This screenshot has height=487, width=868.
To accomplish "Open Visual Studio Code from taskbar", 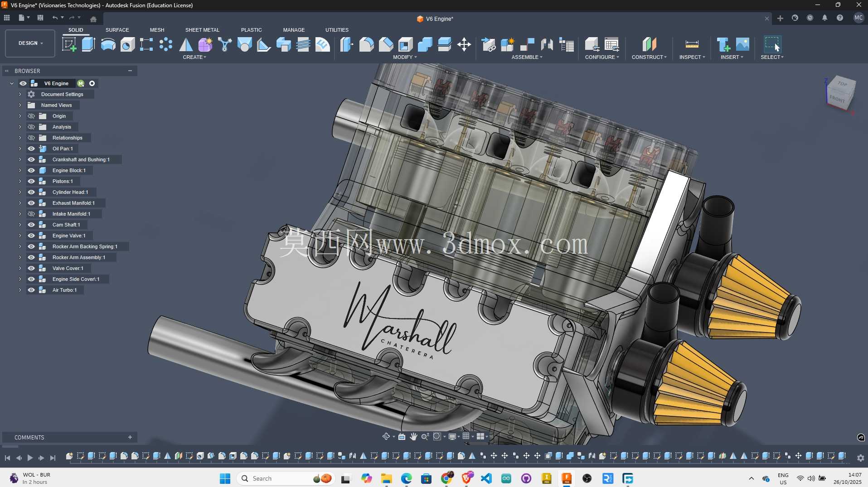I will click(x=486, y=478).
